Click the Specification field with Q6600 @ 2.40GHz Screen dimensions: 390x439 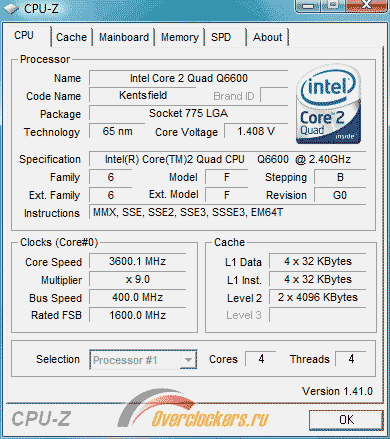228,159
